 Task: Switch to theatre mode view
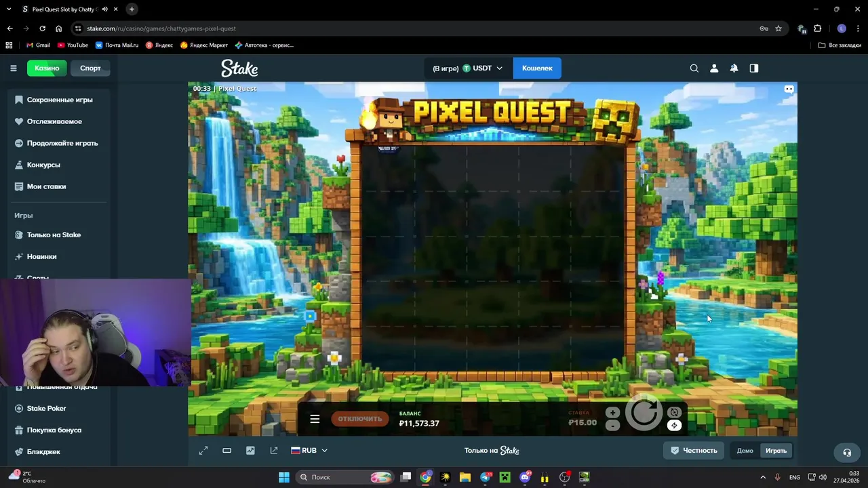[x=227, y=451]
